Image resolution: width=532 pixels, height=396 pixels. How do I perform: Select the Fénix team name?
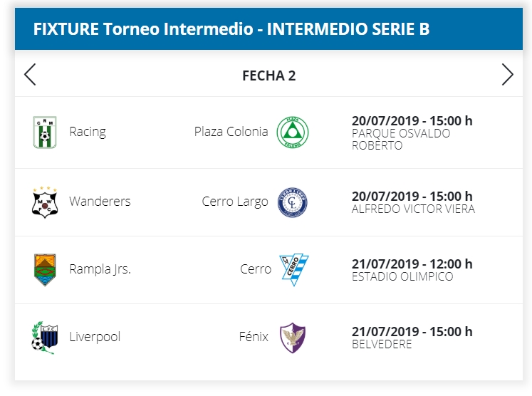click(x=254, y=337)
